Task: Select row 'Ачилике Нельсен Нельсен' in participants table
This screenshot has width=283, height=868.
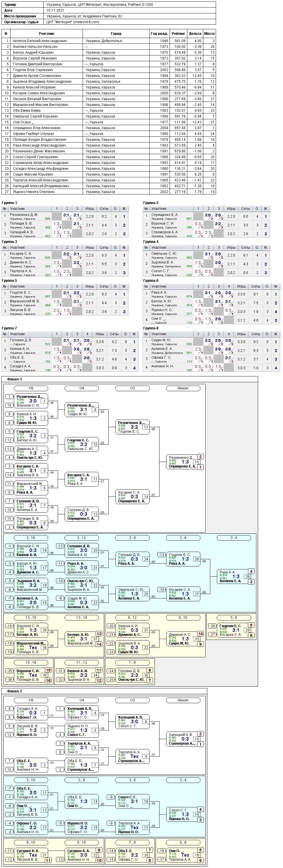Action: [x=109, y=46]
